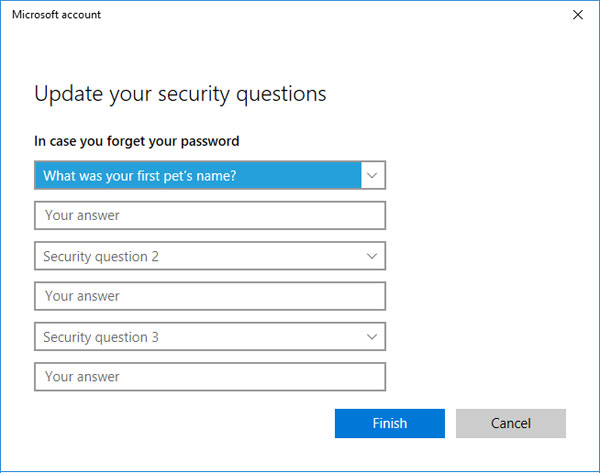This screenshot has width=600, height=473.
Task: Click the Update your security questions heading
Action: tap(180, 94)
